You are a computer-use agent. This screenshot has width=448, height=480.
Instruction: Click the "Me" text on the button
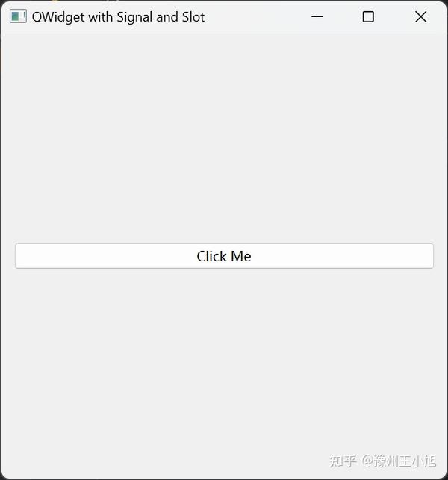(241, 256)
